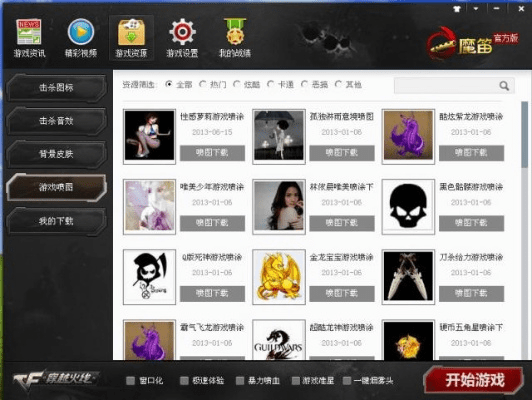Enable the 窗口化 checkbox

pyautogui.click(x=130, y=381)
